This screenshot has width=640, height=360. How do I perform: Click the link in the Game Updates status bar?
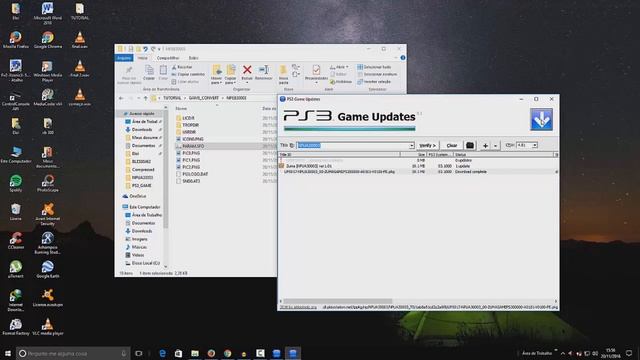(x=298, y=307)
